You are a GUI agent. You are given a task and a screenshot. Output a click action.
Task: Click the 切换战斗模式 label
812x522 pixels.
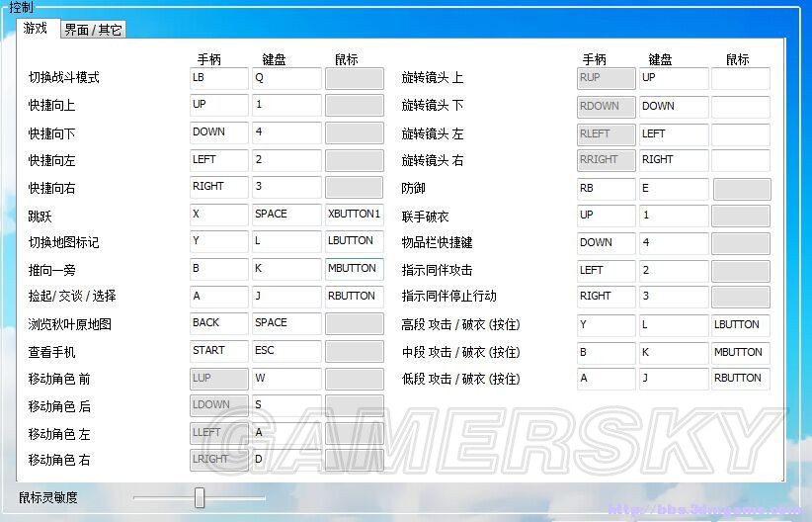(x=63, y=78)
